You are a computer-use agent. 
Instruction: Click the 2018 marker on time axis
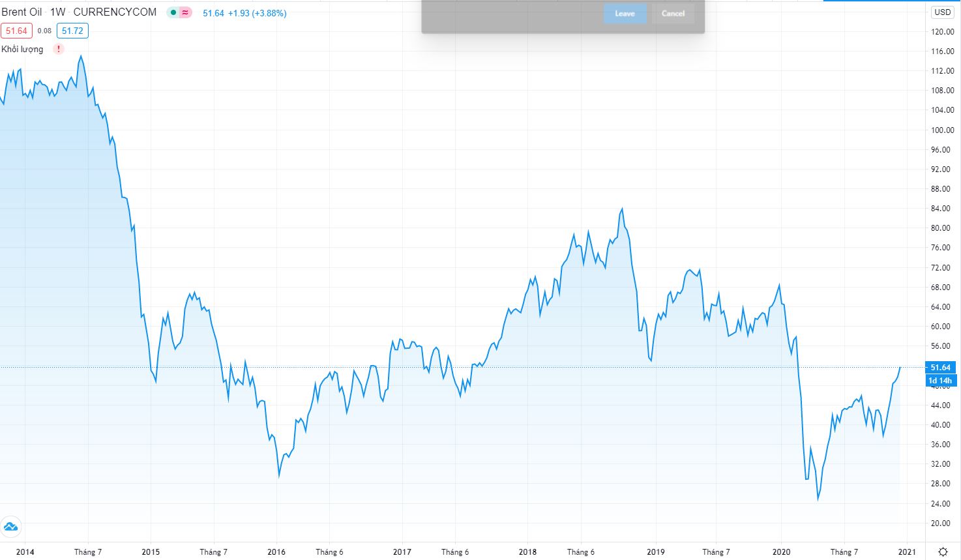pos(527,552)
